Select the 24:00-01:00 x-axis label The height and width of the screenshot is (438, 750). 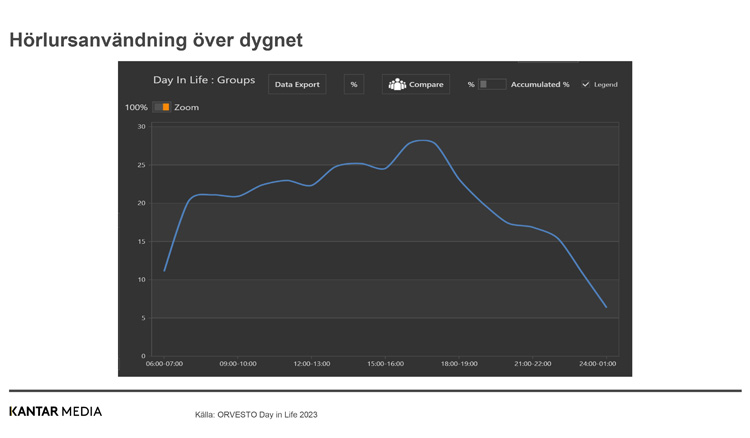(x=598, y=364)
